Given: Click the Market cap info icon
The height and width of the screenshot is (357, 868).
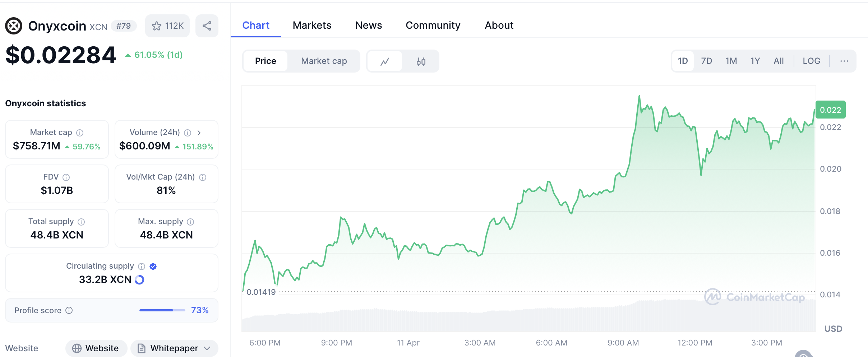Looking at the screenshot, I should tap(80, 133).
